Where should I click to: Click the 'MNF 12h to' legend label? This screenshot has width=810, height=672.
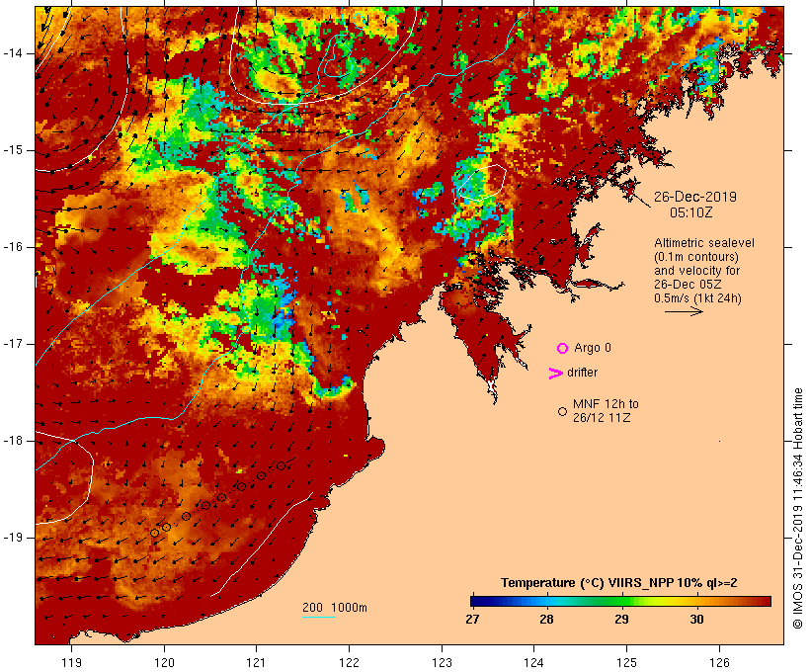pyautogui.click(x=606, y=404)
